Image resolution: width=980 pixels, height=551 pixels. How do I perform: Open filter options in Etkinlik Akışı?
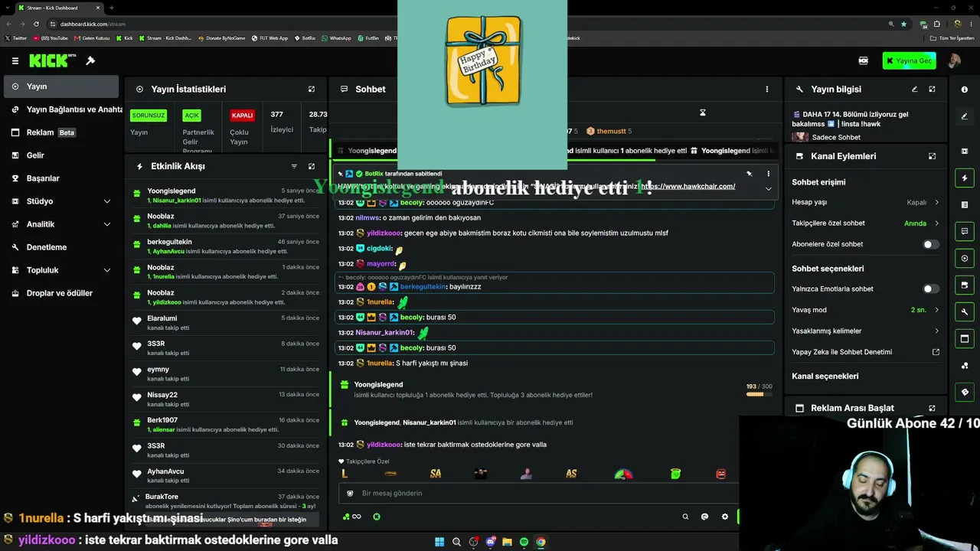pyautogui.click(x=294, y=166)
